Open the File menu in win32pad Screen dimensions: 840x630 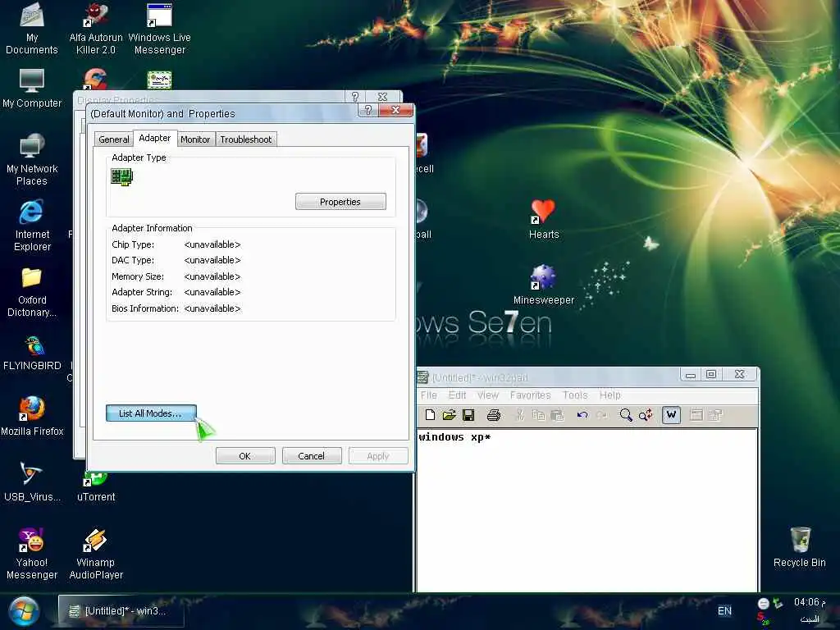[x=428, y=395]
